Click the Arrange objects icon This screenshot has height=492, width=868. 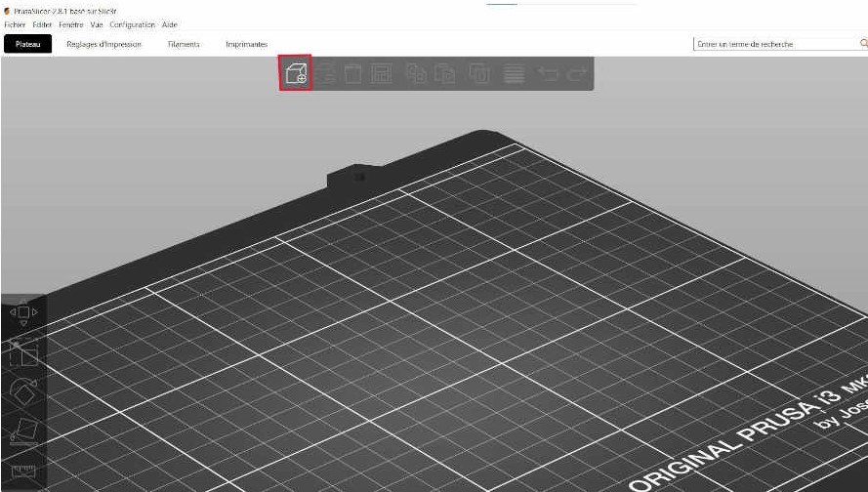click(381, 73)
